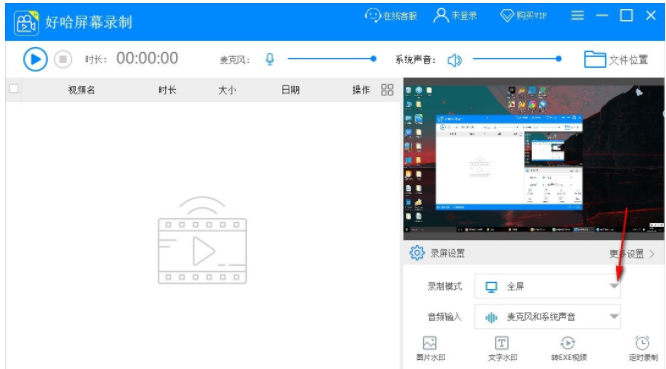Viewport: 666px width, 369px height.
Task: Click the screen preview thumbnail
Action: 533,158
